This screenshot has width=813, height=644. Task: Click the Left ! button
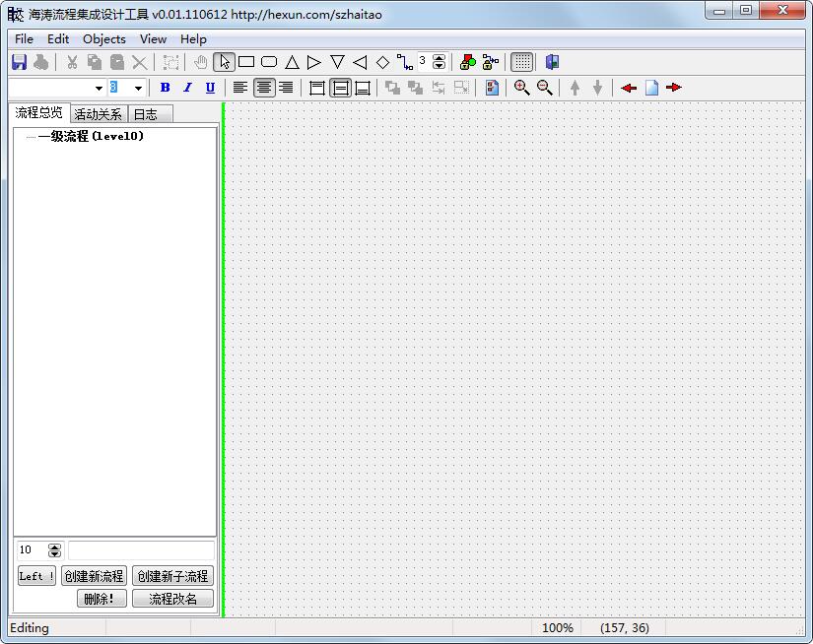coord(36,576)
